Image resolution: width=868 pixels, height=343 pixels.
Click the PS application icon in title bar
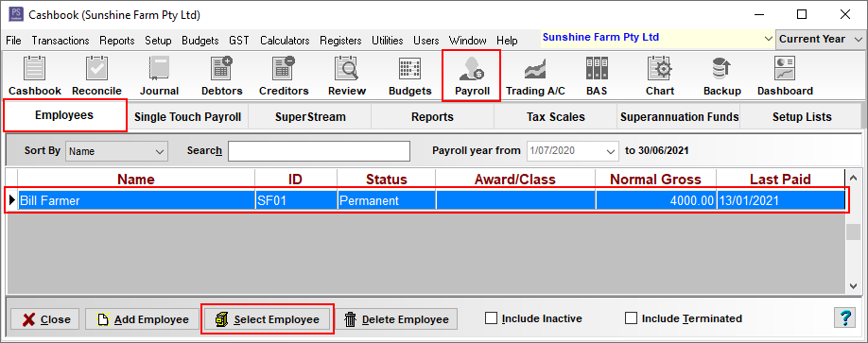pyautogui.click(x=16, y=14)
